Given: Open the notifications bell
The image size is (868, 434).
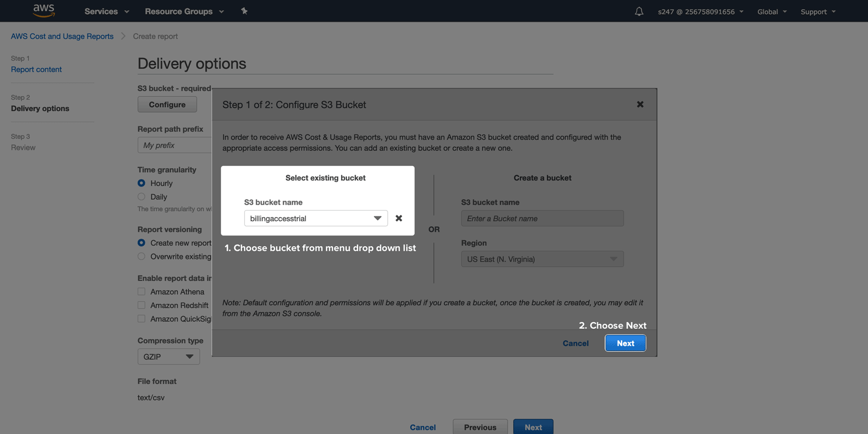Looking at the screenshot, I should click(639, 11).
